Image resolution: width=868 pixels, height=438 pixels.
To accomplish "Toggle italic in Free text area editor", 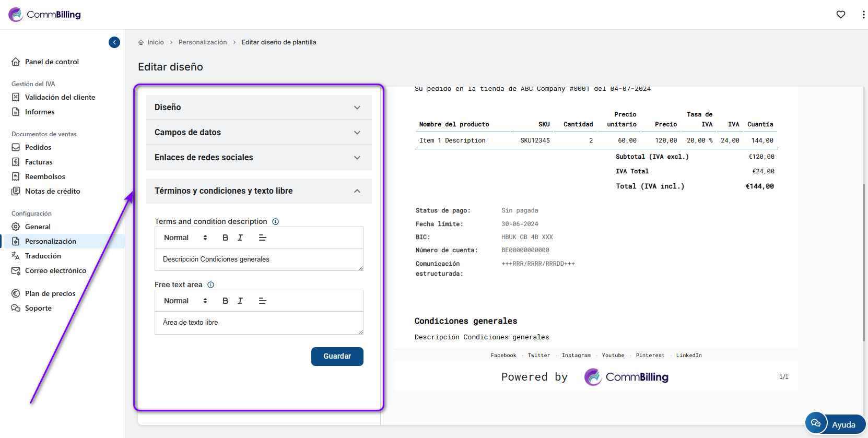I will point(240,301).
